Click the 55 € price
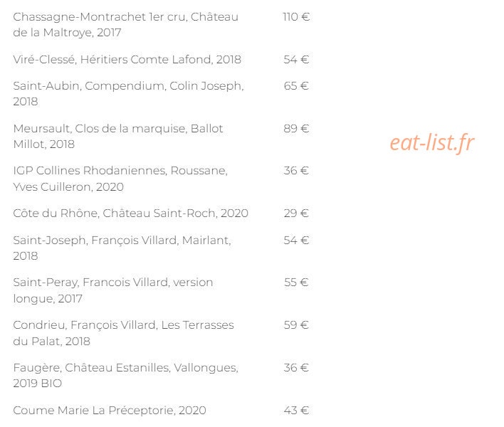The height and width of the screenshot is (427, 504). coord(296,283)
